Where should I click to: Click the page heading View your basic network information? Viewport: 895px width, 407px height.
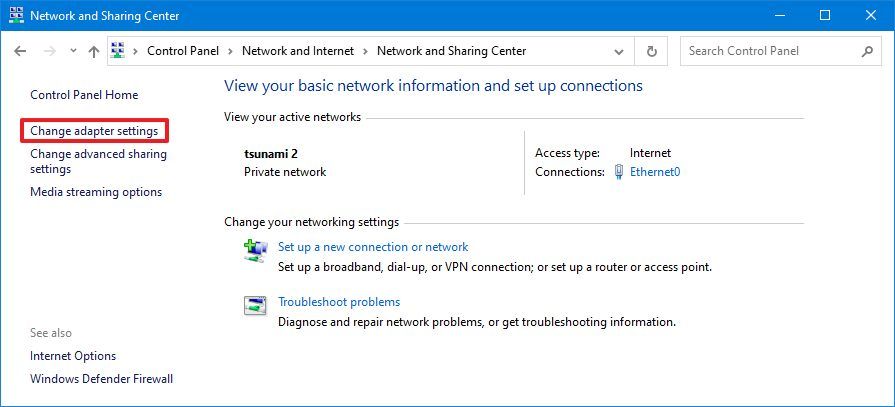pyautogui.click(x=433, y=86)
